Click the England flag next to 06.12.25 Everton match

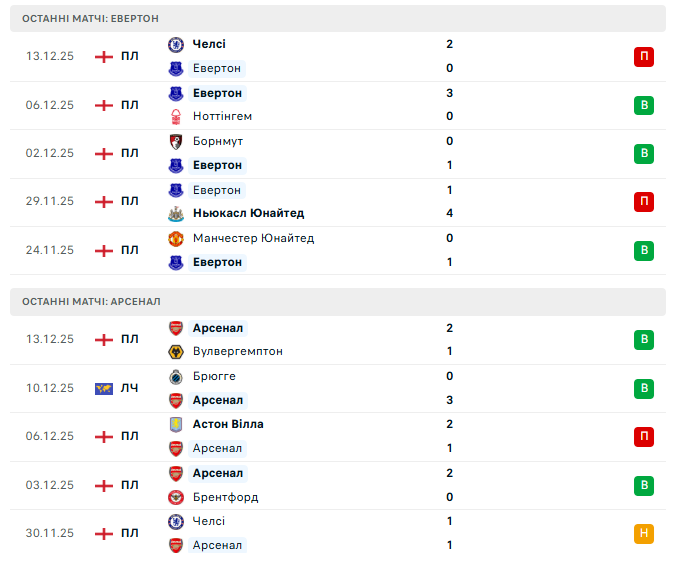click(103, 105)
